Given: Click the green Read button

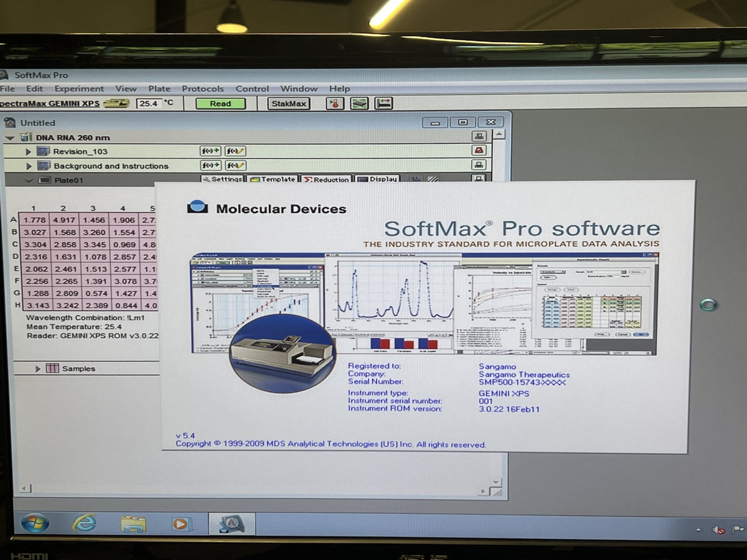Looking at the screenshot, I should 220,103.
